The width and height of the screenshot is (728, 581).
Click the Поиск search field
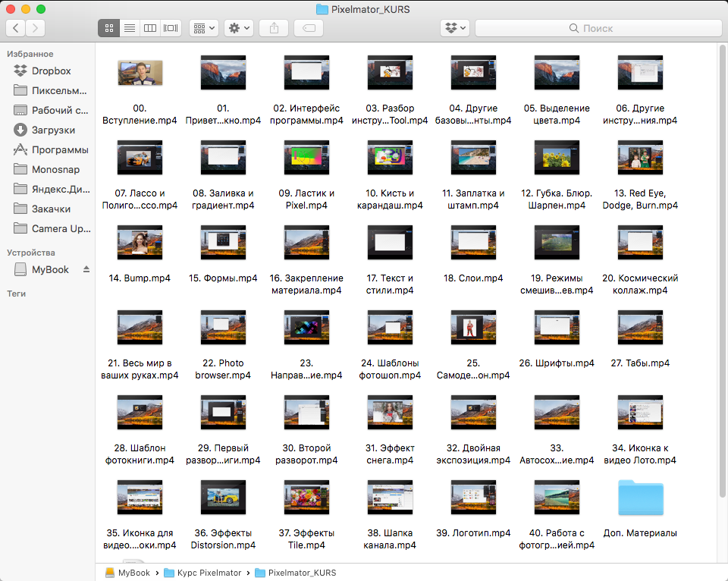click(x=598, y=28)
